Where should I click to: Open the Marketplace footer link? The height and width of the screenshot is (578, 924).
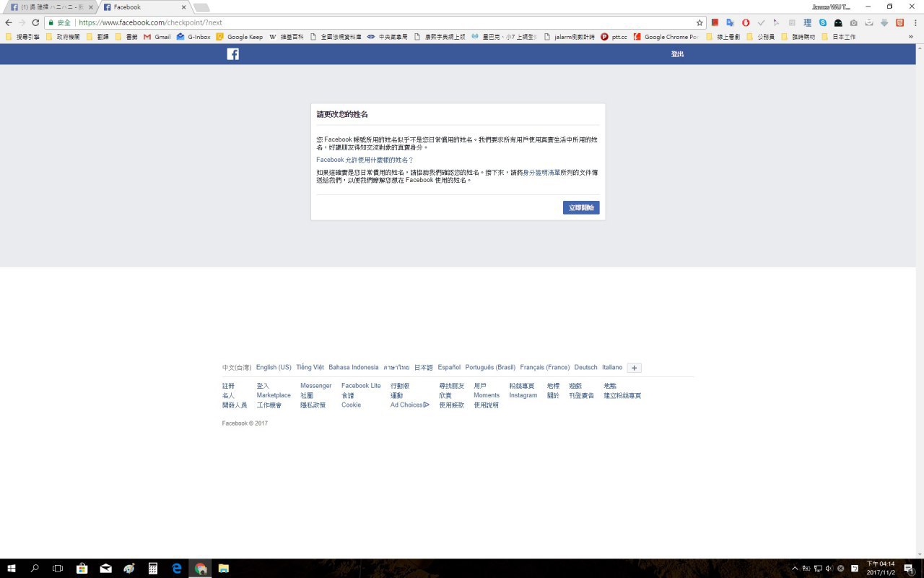click(274, 395)
